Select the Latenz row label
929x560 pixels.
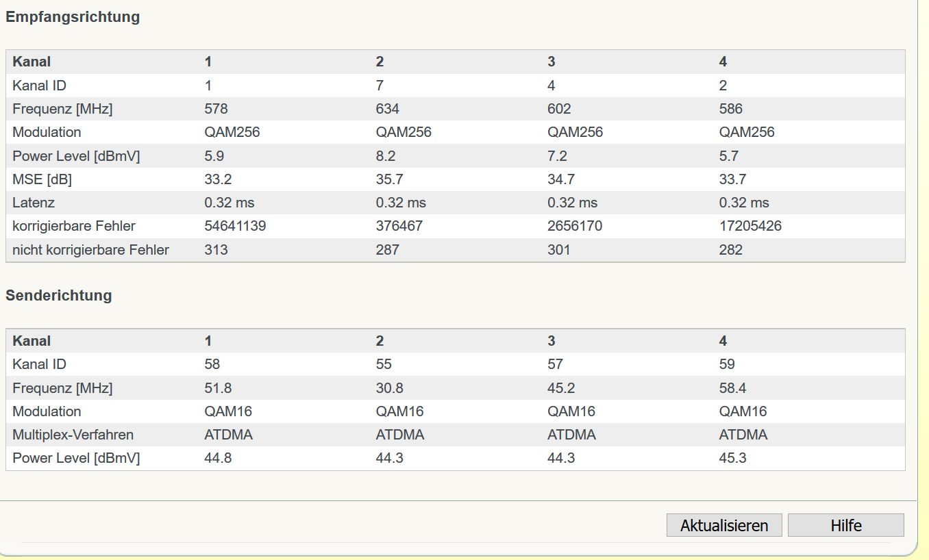pos(34,203)
